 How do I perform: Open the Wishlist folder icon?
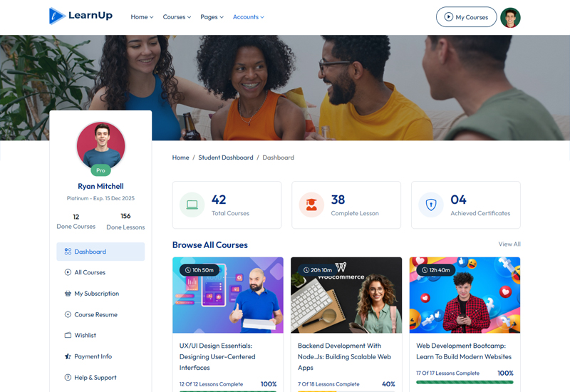click(x=68, y=335)
